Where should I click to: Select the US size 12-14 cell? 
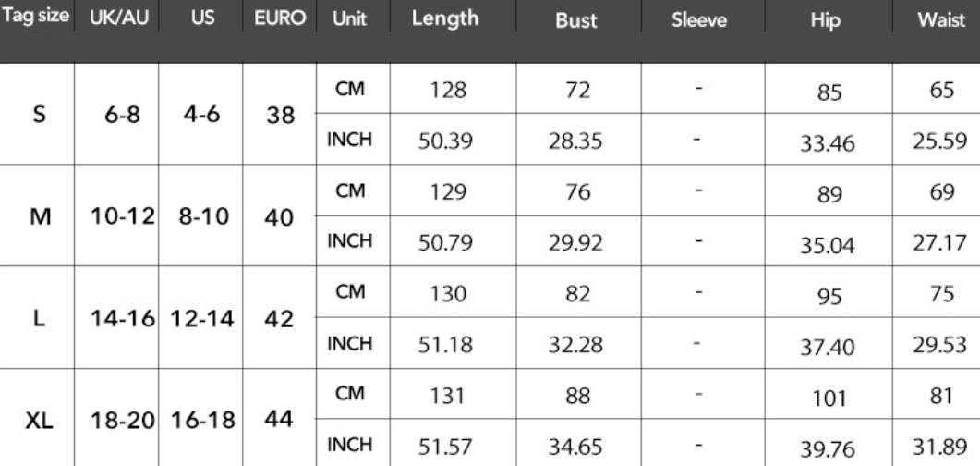coord(202,319)
